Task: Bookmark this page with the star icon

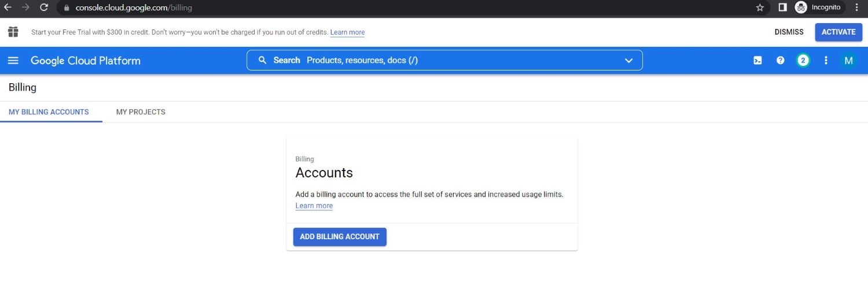Action: pos(760,8)
